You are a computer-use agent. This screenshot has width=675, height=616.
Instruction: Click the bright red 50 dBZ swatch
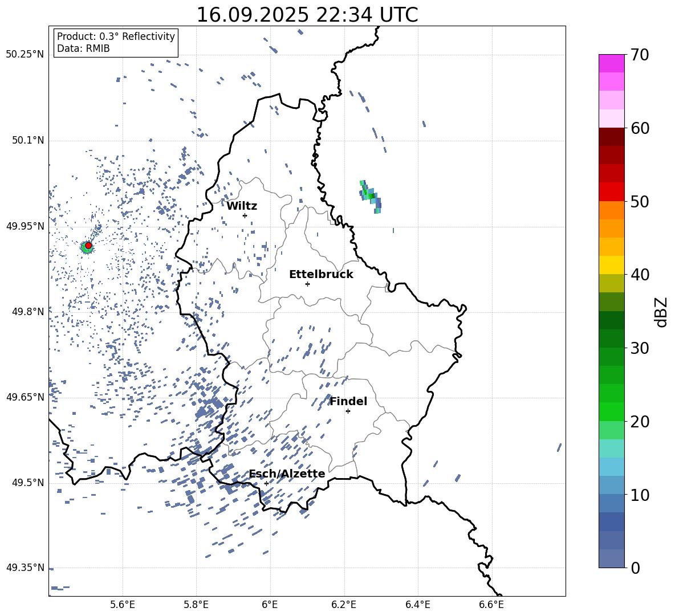coord(611,192)
